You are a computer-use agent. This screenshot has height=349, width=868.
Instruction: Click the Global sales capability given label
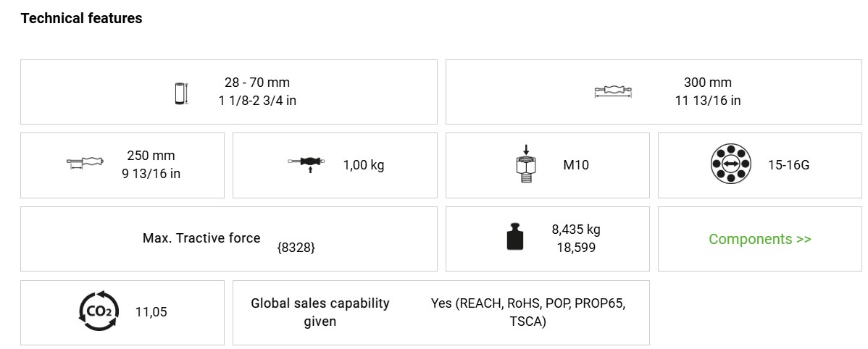click(320, 312)
